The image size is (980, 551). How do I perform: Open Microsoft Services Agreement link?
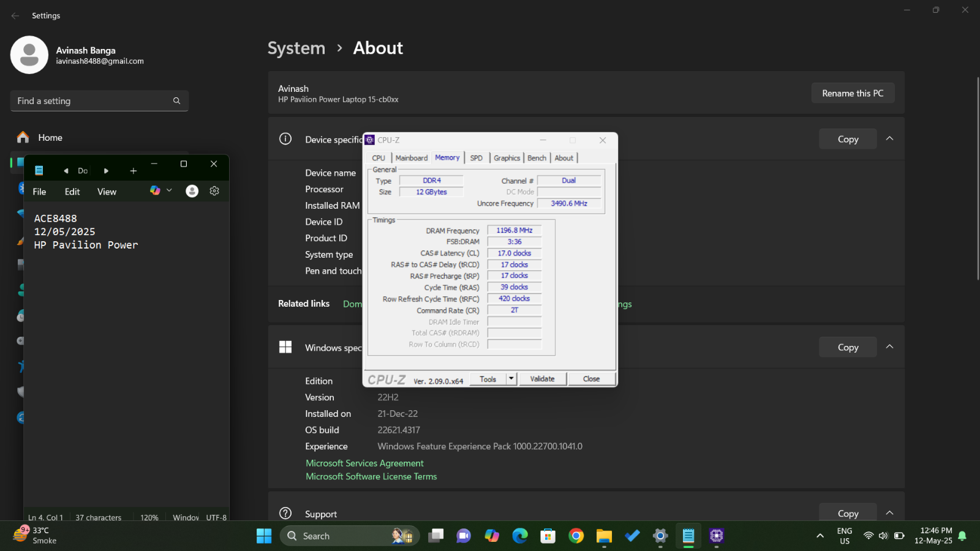[364, 463]
